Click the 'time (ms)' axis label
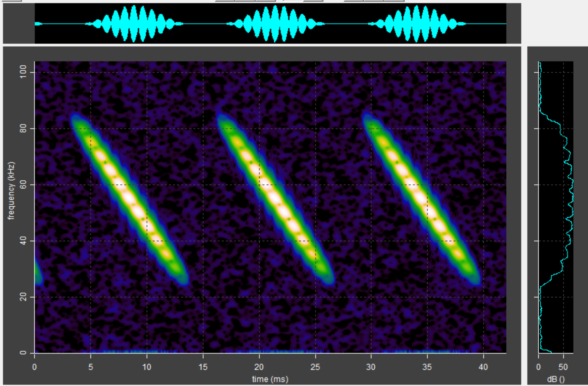Image resolution: width=588 pixels, height=386 pixels. pyautogui.click(x=270, y=379)
